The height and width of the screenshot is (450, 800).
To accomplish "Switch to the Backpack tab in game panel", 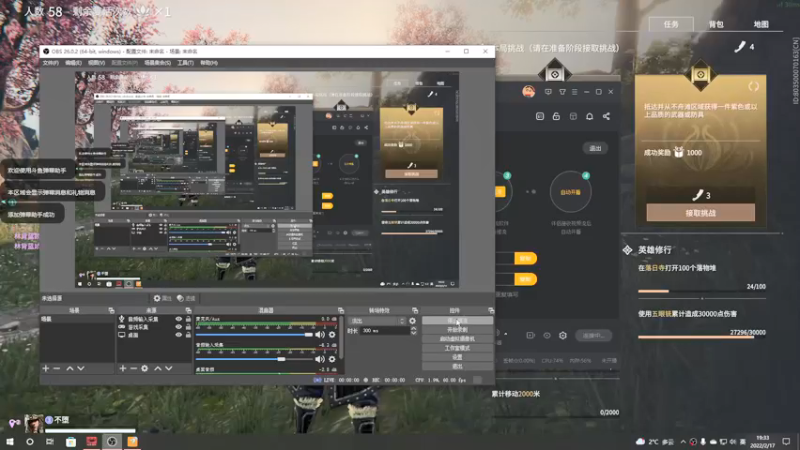I will [x=716, y=24].
